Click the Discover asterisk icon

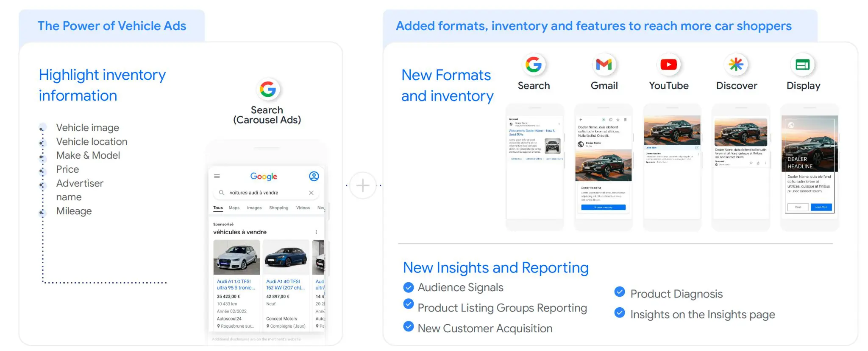736,65
